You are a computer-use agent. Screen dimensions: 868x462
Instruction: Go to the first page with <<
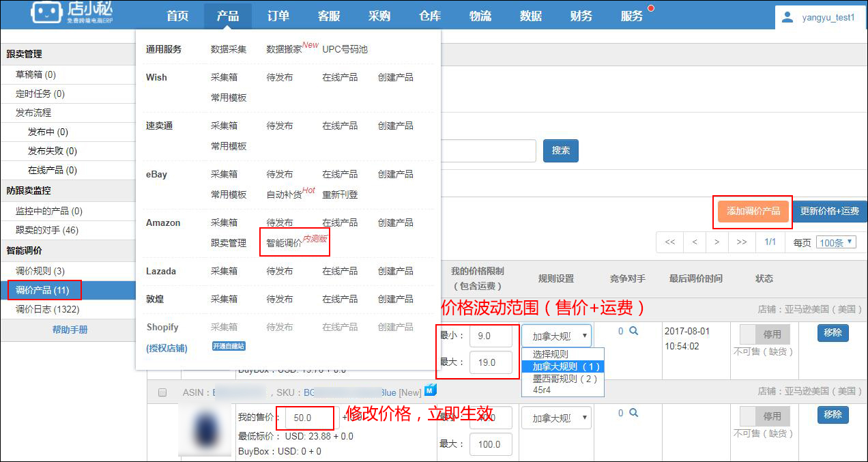click(670, 242)
